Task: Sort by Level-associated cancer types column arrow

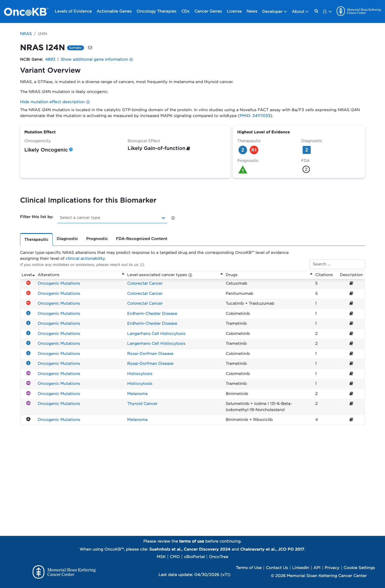Action: pos(222,274)
